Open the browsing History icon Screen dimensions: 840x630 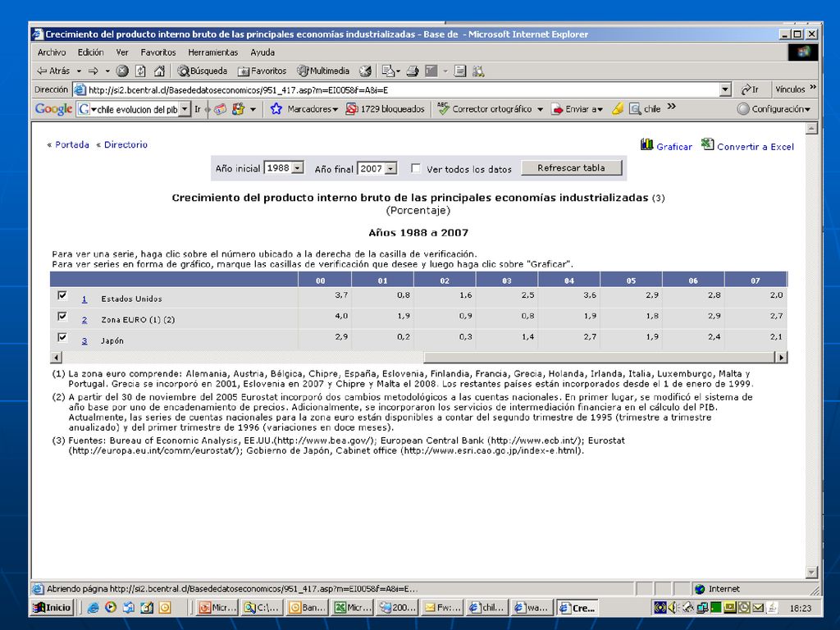tap(365, 71)
